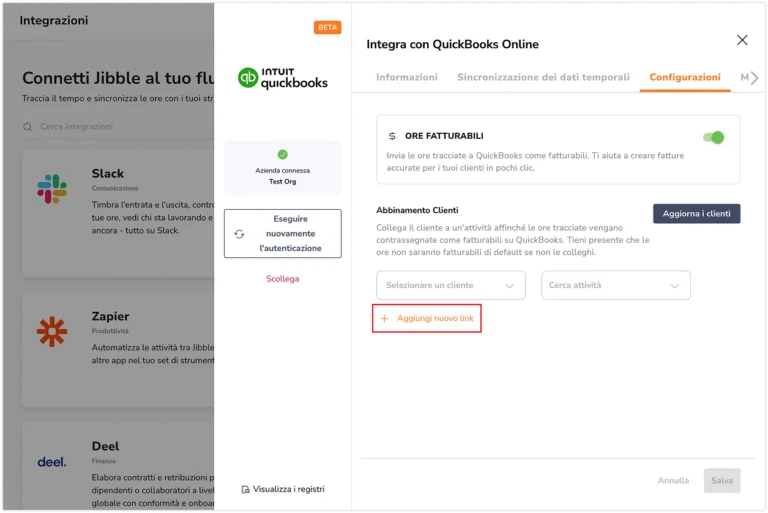Open the Selezionare un cliente dropdown
The width and height of the screenshot is (768, 513).
[x=451, y=285]
